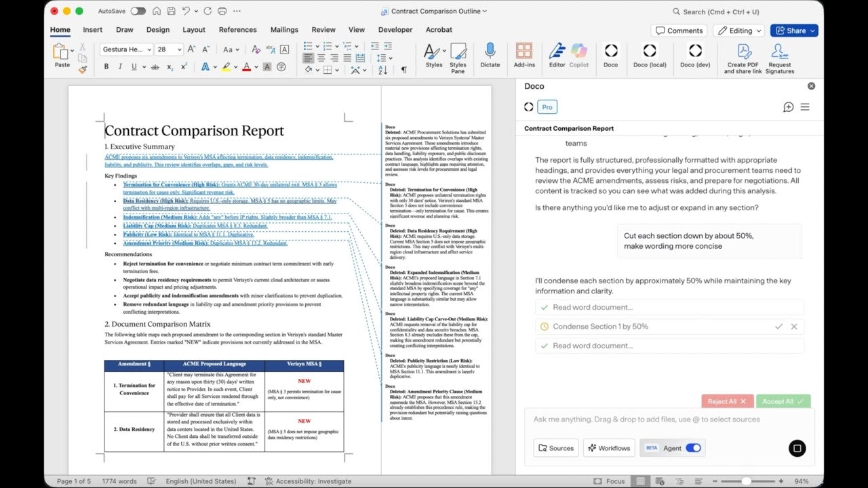Open Doco panel hamburger menu
This screenshot has height=488, width=868.
click(805, 107)
